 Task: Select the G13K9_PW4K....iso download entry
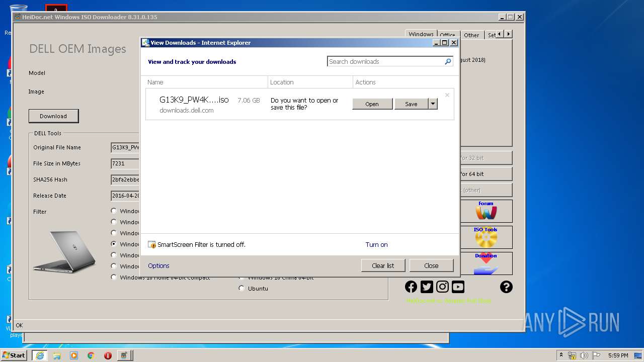[x=300, y=105]
